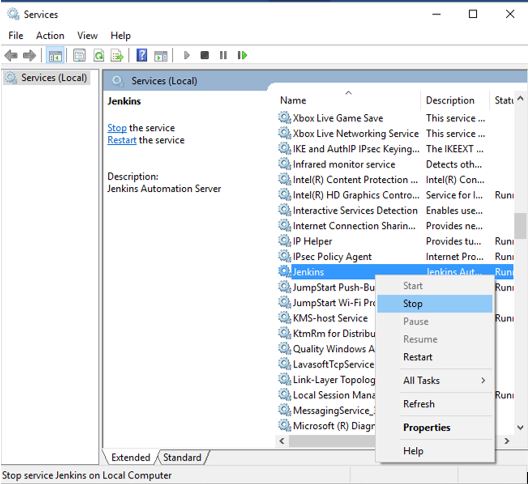Click the Pause Service toolbar icon

click(223, 55)
